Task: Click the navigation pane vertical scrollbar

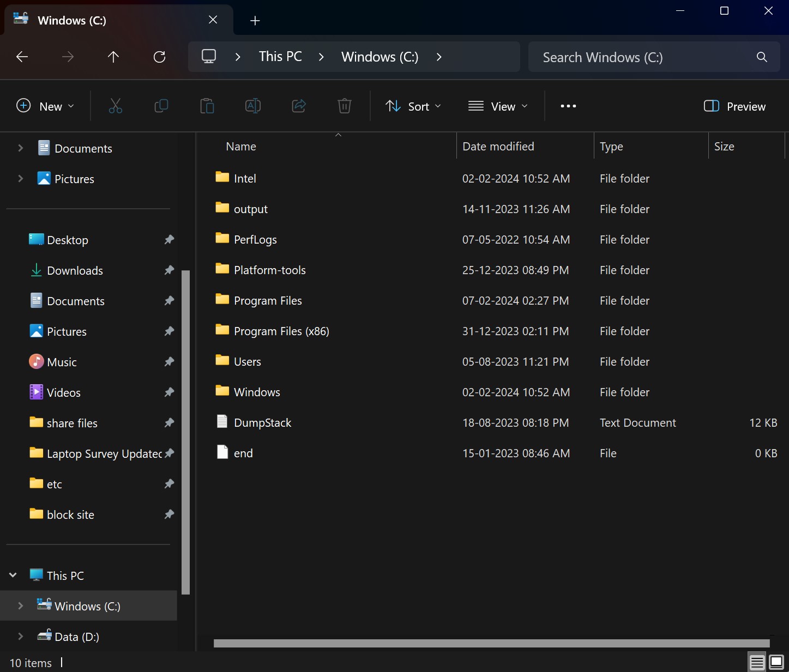Action: point(185,432)
